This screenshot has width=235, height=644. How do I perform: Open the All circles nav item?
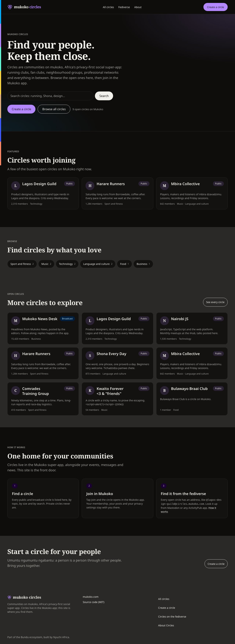coord(108,7)
